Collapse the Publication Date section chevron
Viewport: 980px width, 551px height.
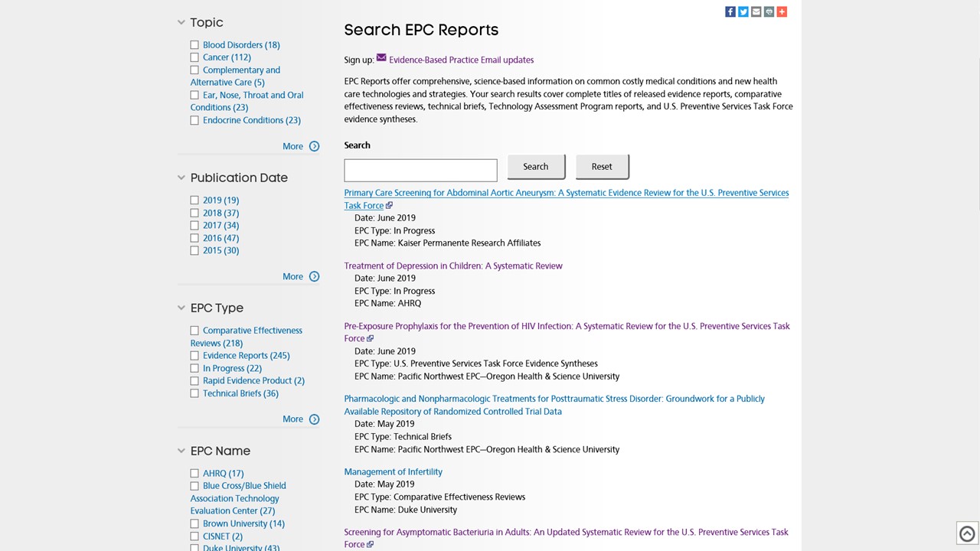pos(181,178)
